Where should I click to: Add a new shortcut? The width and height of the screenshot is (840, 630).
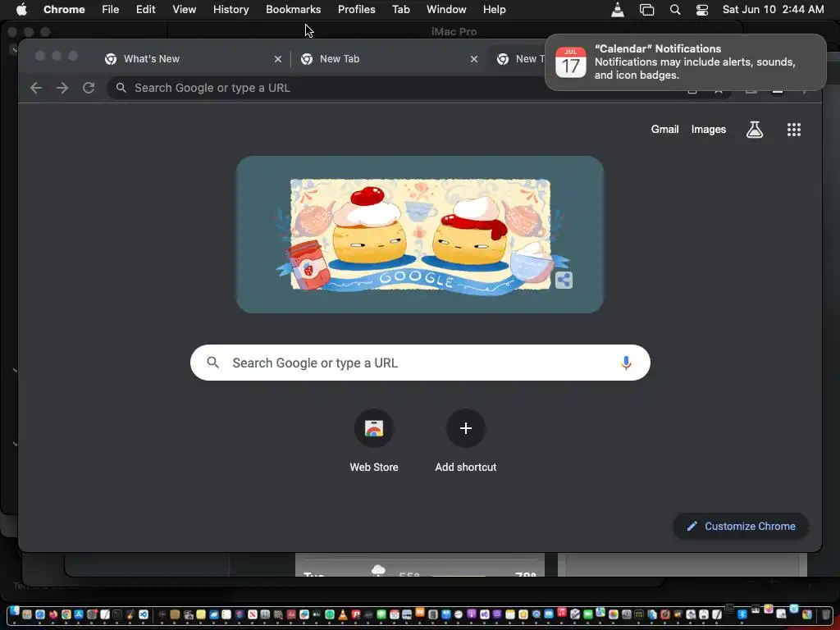(x=466, y=441)
